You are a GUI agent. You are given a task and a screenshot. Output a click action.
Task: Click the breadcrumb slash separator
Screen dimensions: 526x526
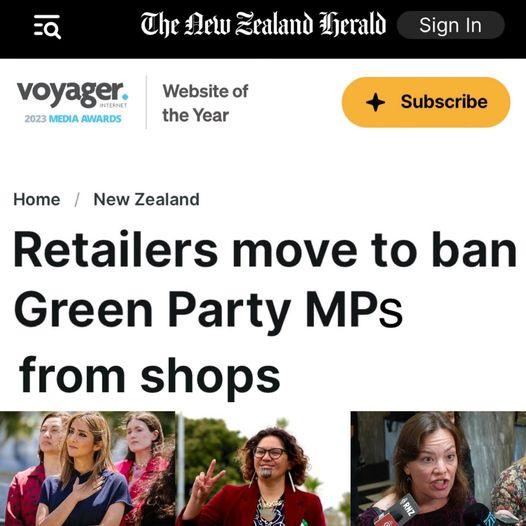click(77, 200)
